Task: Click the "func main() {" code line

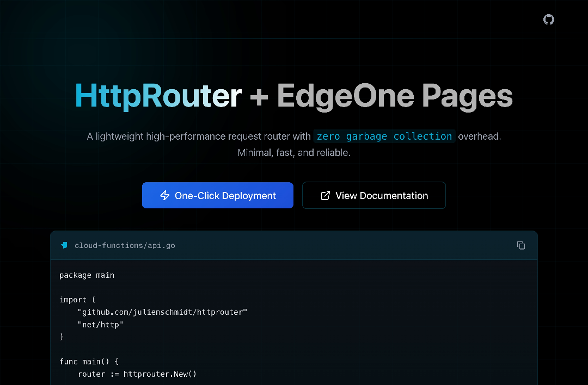Action: [88, 362]
